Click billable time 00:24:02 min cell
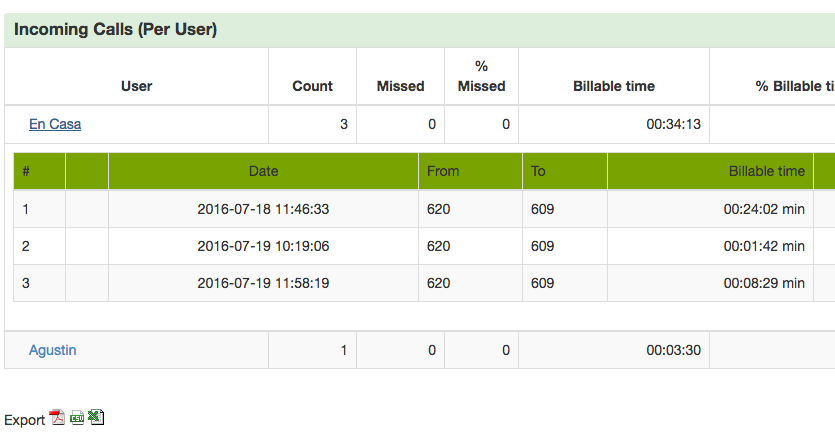The image size is (835, 442). (x=764, y=209)
